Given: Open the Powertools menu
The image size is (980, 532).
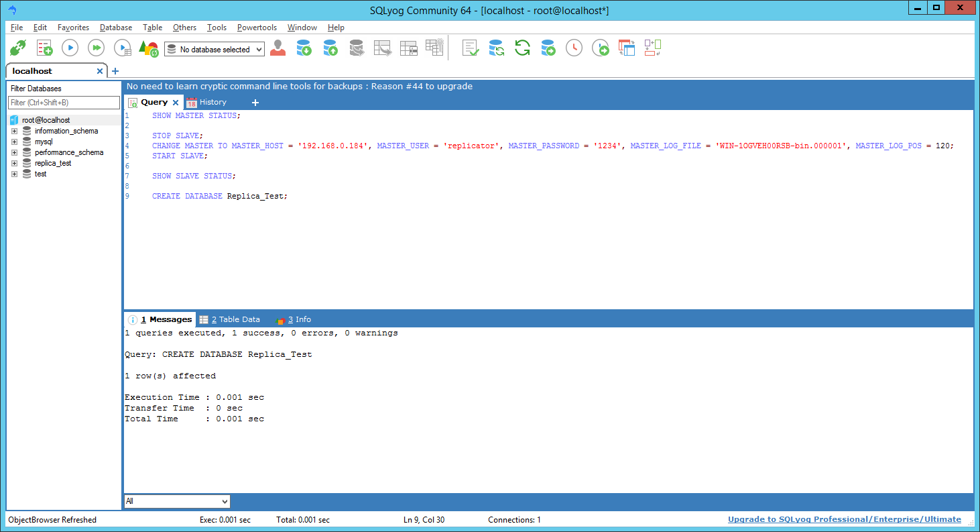Looking at the screenshot, I should (257, 28).
